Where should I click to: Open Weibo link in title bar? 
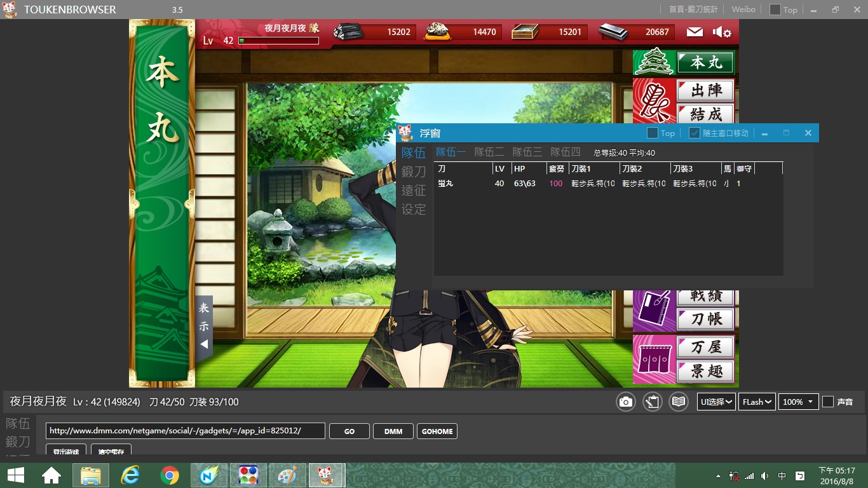(x=743, y=10)
